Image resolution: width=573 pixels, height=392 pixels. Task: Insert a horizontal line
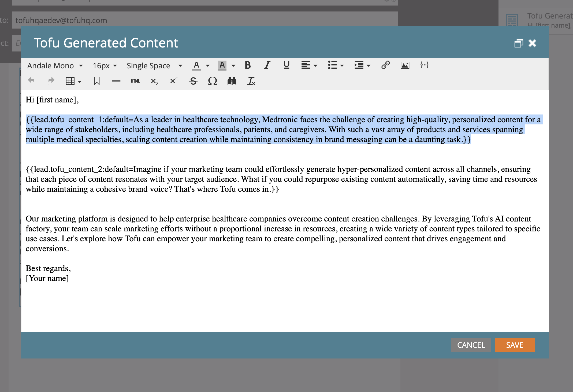(116, 81)
